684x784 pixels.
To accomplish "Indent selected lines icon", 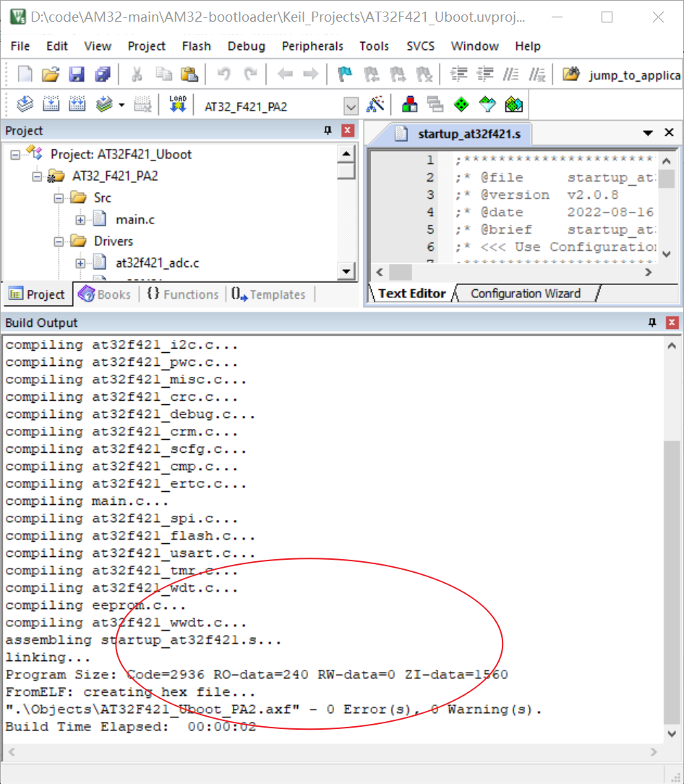I will (x=458, y=74).
